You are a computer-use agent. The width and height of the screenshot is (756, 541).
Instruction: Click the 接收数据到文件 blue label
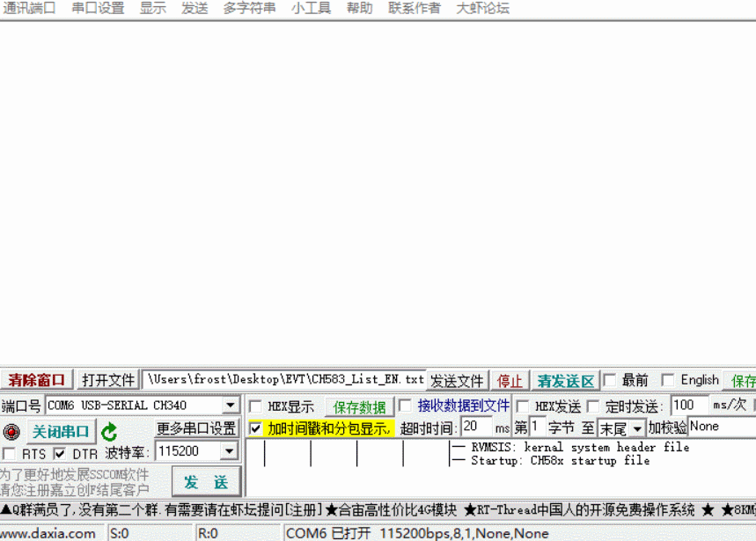(463, 406)
